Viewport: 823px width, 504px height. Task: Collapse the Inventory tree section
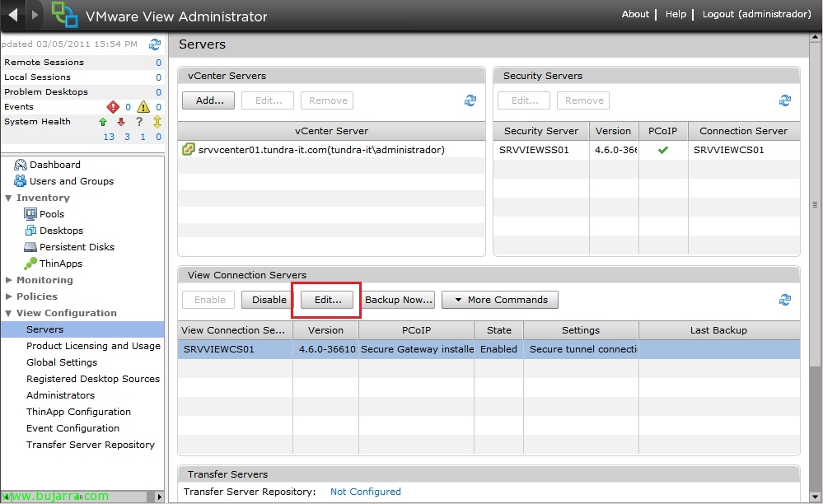point(9,198)
